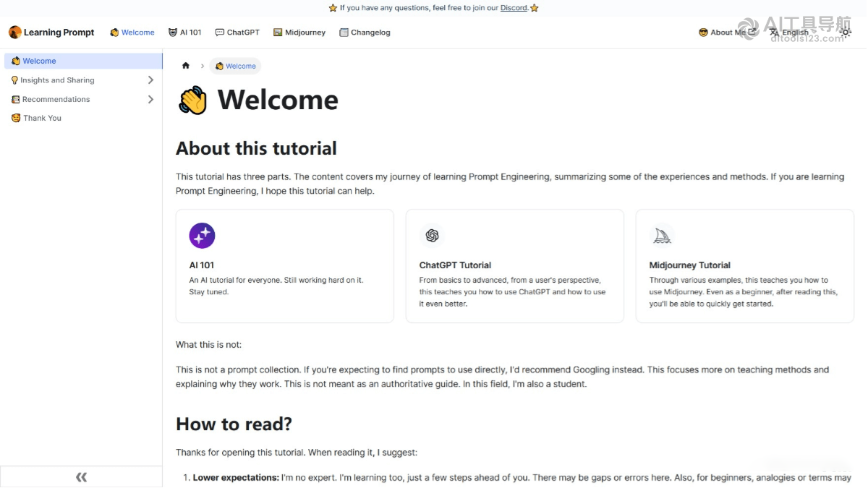Click the translate icon by English
Image resolution: width=868 pixels, height=488 pixels.
(774, 33)
